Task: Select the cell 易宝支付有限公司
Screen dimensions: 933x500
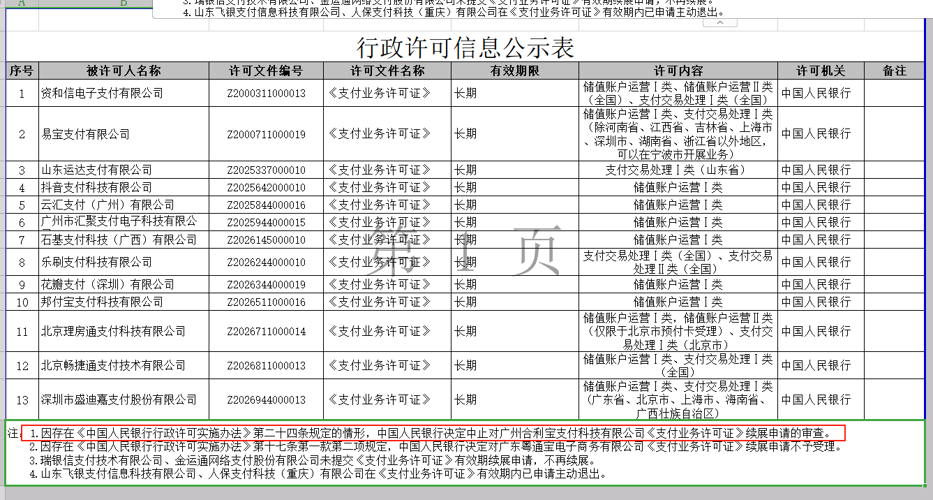Action: click(x=124, y=134)
